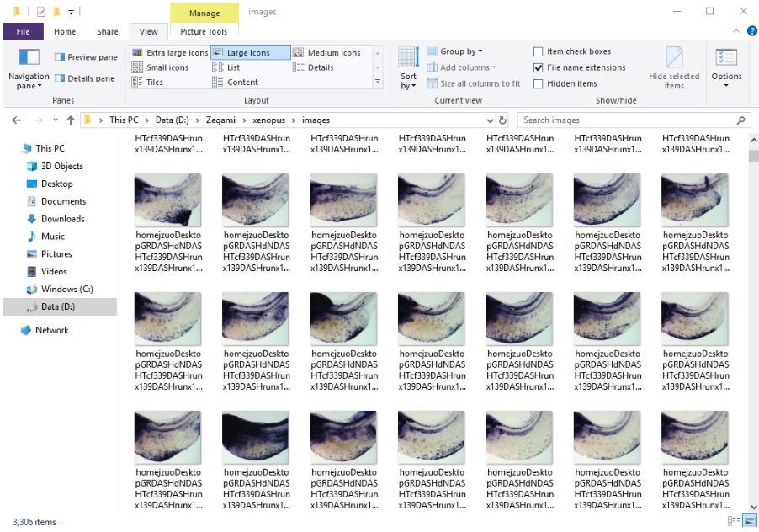
Task: Expand the layout gallery more arrow
Action: 378,82
